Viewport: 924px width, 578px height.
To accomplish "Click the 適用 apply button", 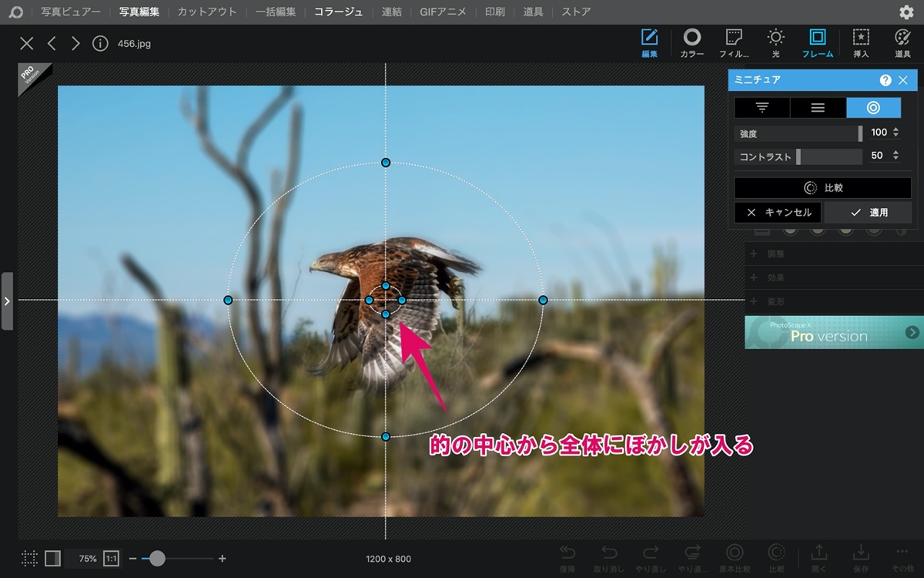I will click(868, 212).
